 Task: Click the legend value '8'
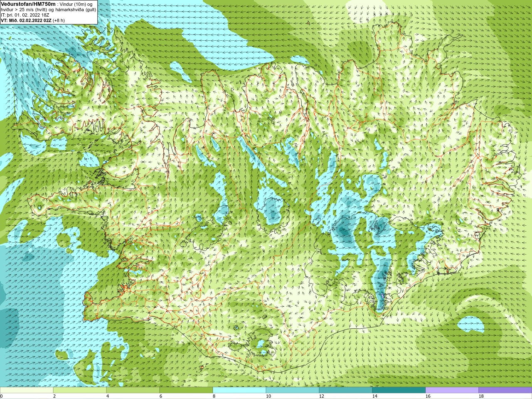[214, 396]
